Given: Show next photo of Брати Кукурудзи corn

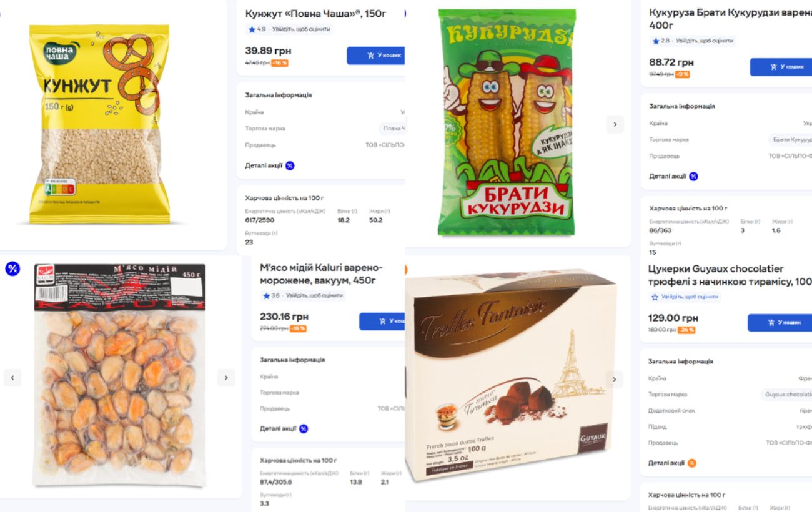Looking at the screenshot, I should (x=615, y=124).
